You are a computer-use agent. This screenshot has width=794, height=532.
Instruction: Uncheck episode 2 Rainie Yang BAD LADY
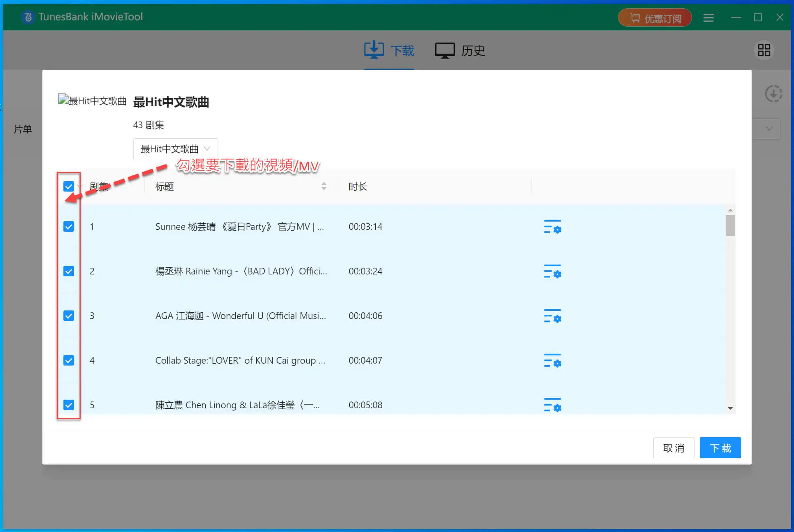pos(69,271)
